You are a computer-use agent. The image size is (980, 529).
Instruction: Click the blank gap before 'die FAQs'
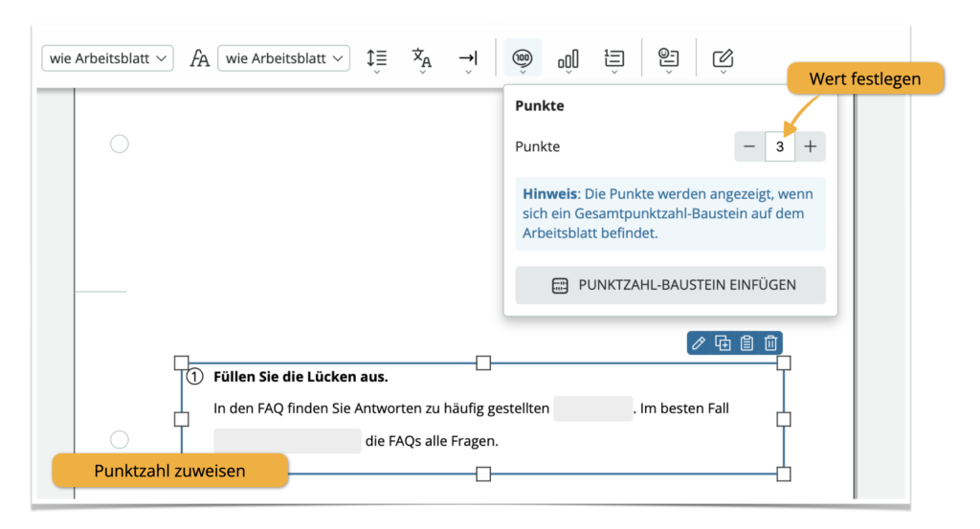[x=287, y=441]
